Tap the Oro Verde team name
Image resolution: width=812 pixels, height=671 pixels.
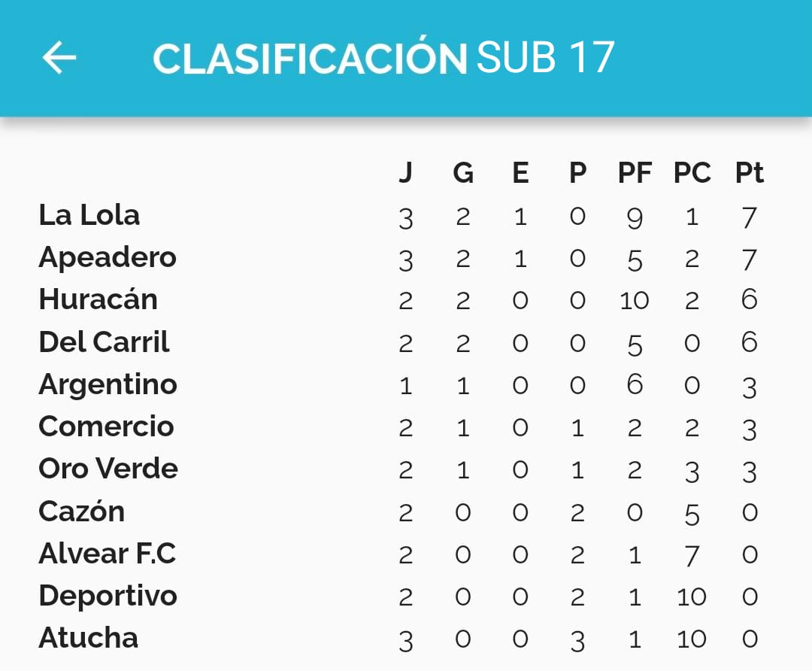click(x=108, y=469)
